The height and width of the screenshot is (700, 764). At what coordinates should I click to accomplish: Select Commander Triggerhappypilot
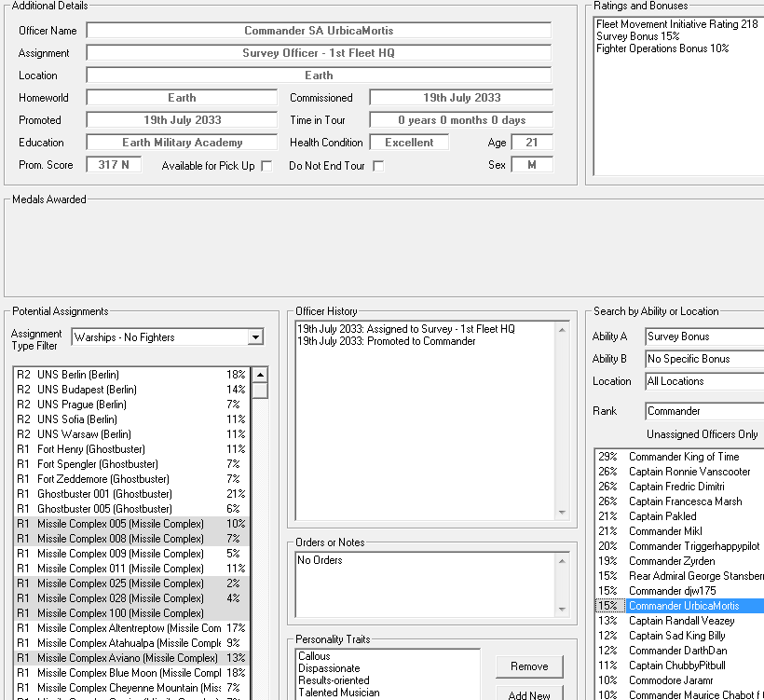pos(680,546)
